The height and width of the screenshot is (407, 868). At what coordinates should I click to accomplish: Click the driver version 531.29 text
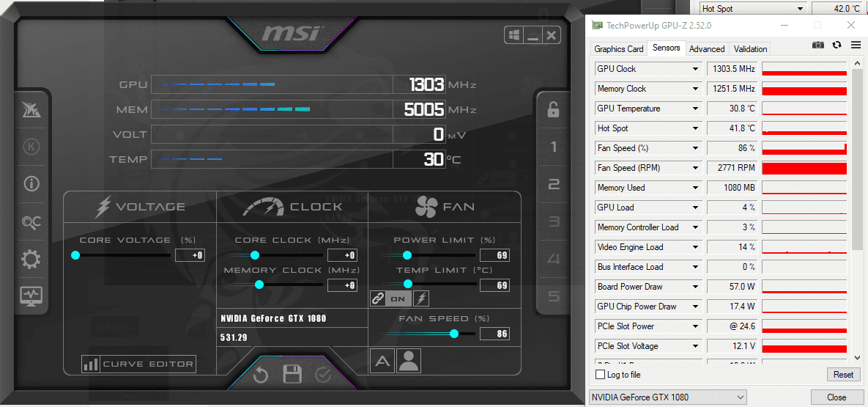(234, 337)
